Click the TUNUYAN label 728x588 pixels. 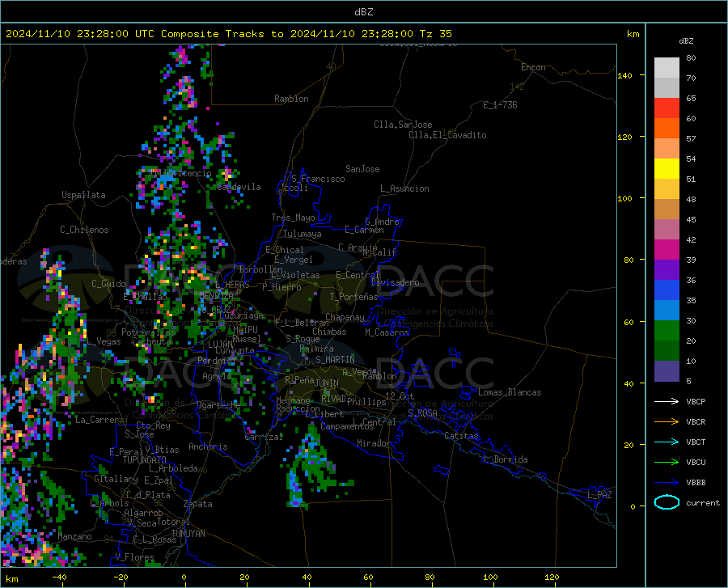click(188, 534)
